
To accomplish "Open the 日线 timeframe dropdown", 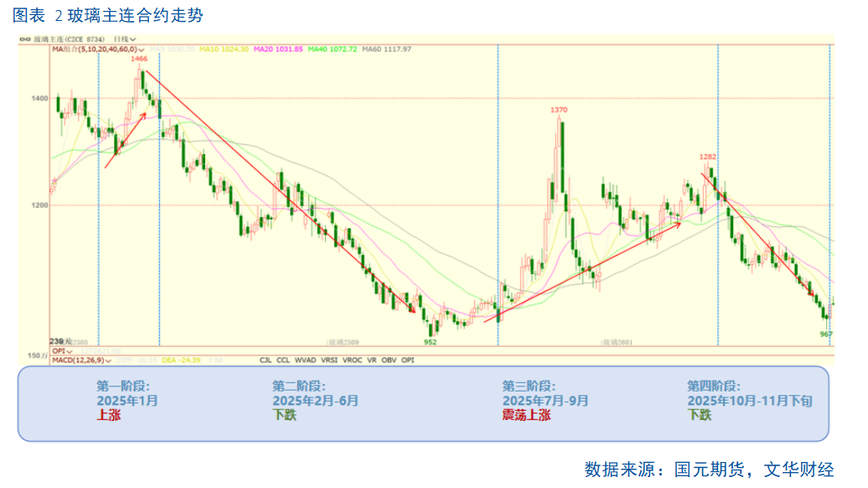I will click(x=125, y=39).
